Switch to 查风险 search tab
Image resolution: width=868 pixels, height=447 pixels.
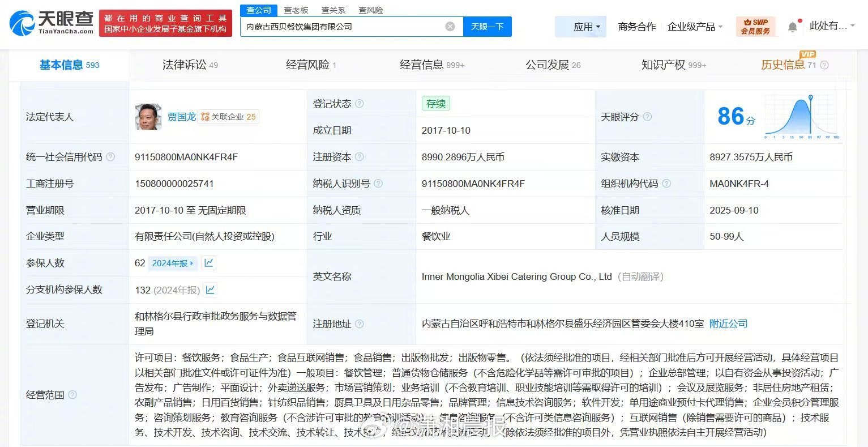[371, 10]
